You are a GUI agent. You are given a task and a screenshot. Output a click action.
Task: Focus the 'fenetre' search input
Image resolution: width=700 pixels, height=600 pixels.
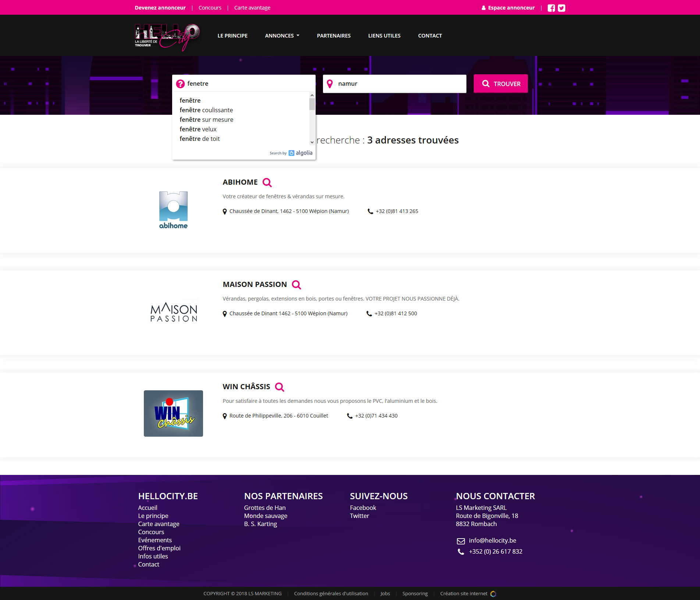point(244,84)
